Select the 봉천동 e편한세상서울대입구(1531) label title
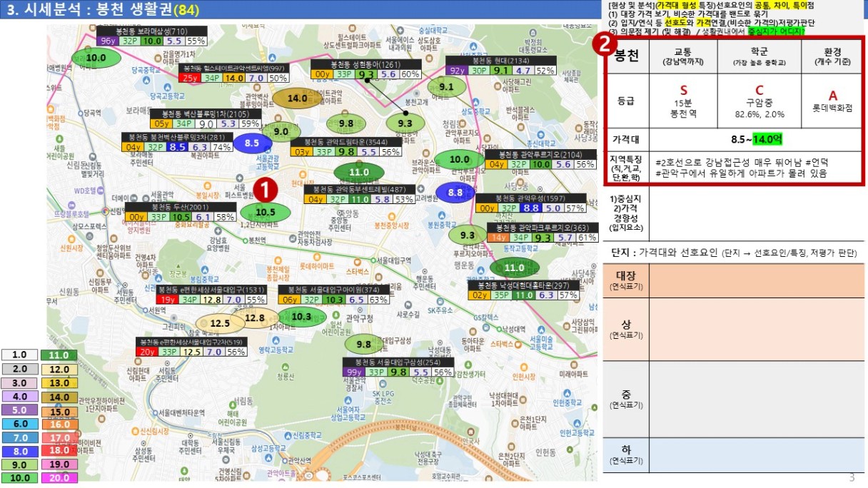Viewport: 868px width, 488px height. point(211,290)
